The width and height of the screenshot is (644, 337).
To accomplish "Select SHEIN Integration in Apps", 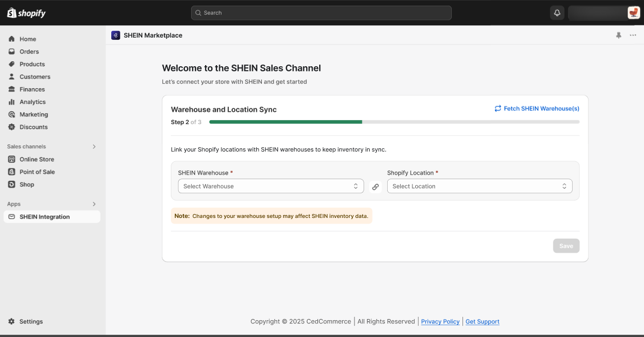I will 52,217.
